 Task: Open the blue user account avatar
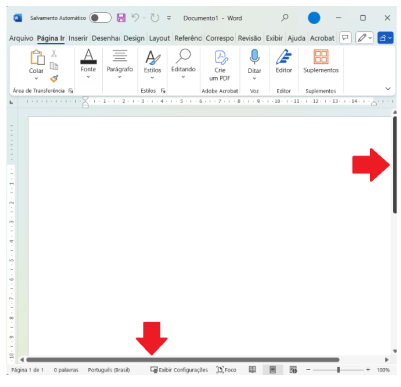coord(314,18)
